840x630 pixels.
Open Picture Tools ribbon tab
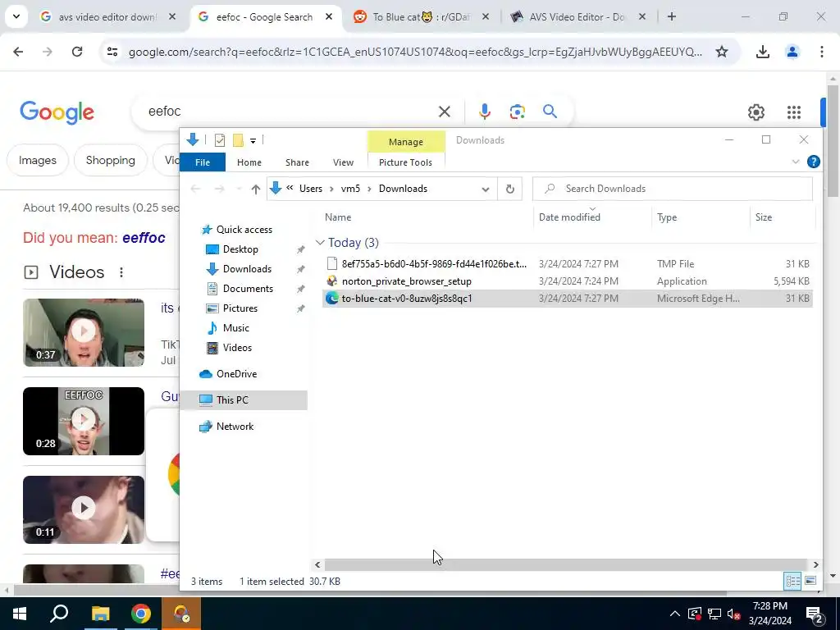pyautogui.click(x=405, y=162)
